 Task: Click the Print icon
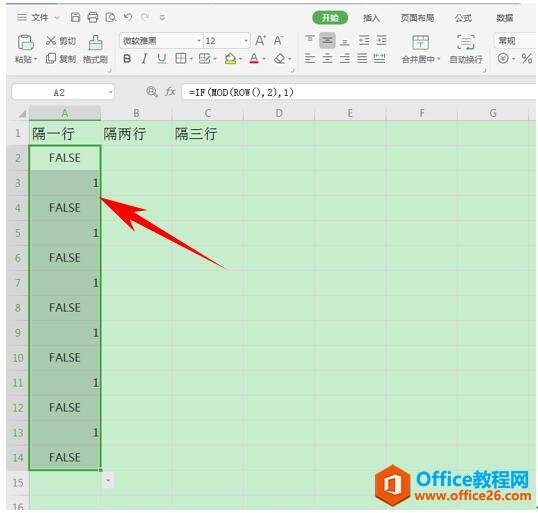[93, 17]
